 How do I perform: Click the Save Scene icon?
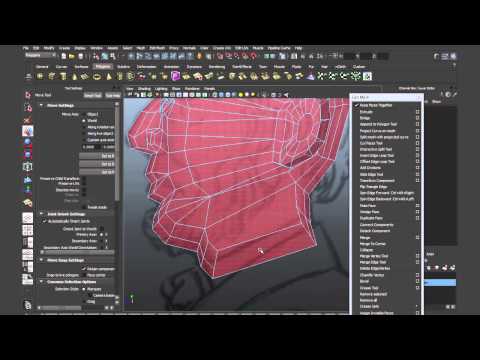80,56
